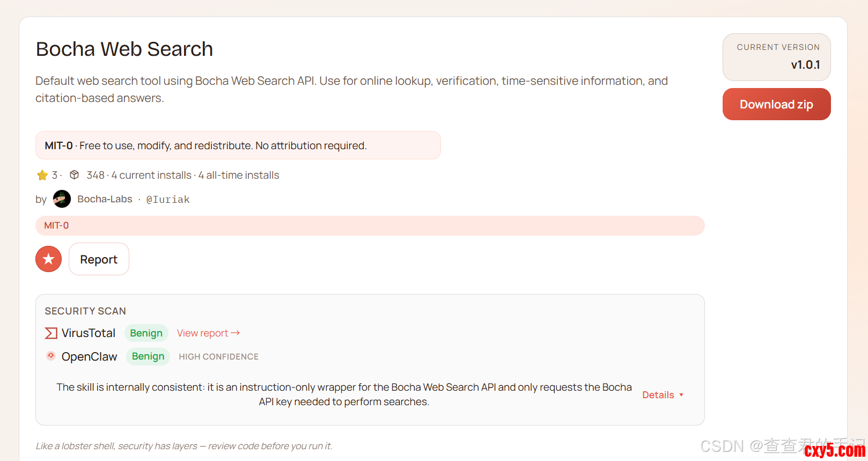Click the Bocha Web Search title
Image resolution: width=868 pixels, height=461 pixels.
(124, 49)
